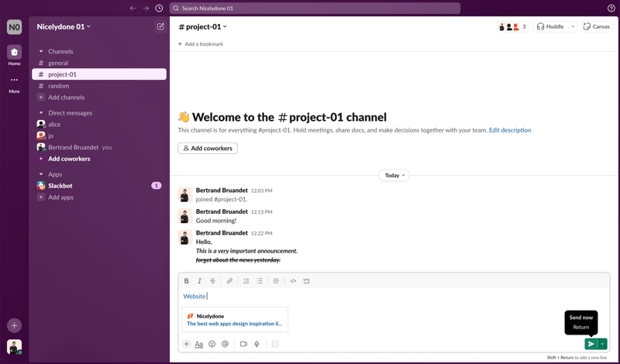The image size is (620, 364).
Task: Open Help with the question mark icon
Action: pyautogui.click(x=611, y=9)
